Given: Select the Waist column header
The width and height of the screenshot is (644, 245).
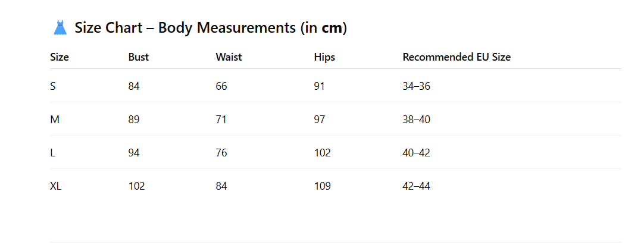Looking at the screenshot, I should click(229, 57).
